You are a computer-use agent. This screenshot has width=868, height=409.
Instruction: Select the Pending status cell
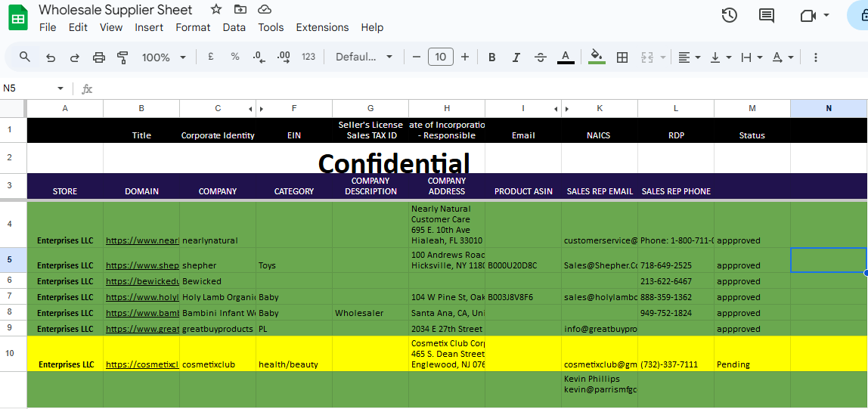pos(752,354)
